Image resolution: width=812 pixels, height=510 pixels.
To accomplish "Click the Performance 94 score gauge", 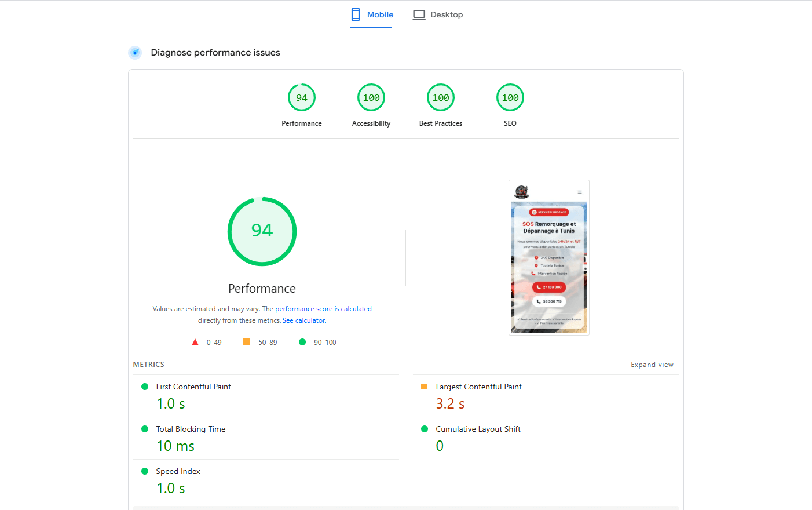I will [x=302, y=98].
